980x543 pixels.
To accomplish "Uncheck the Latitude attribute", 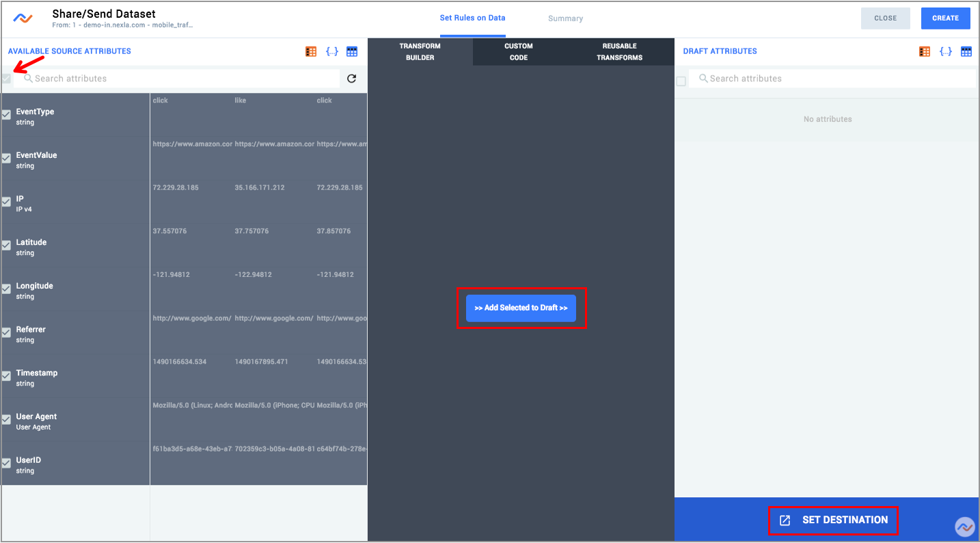I will 6,246.
